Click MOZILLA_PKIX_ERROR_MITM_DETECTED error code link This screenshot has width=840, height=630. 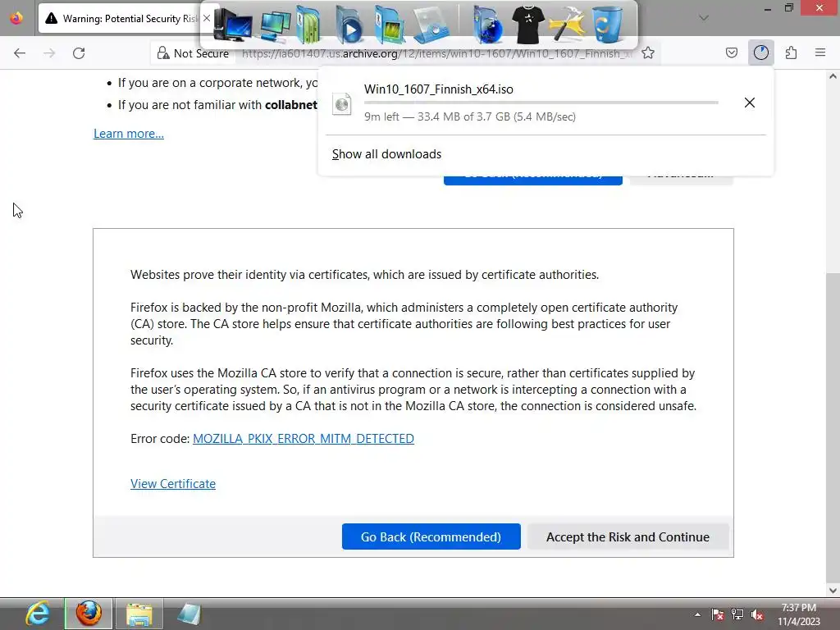coord(304,439)
